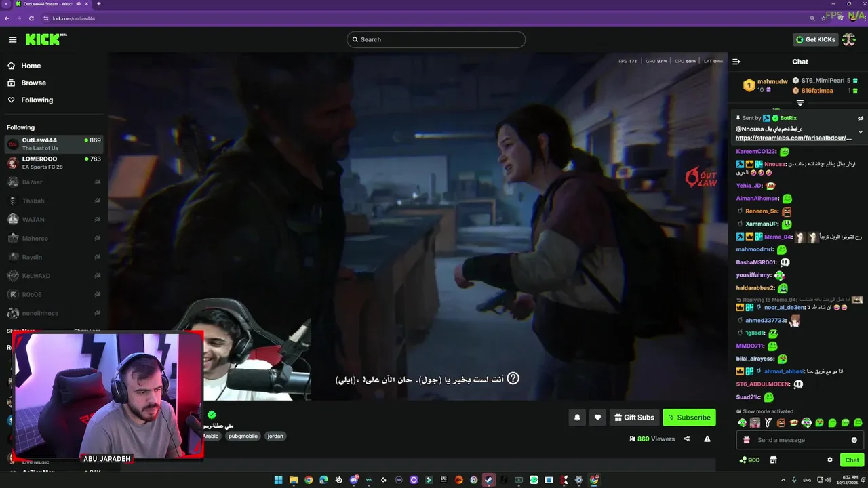Click the Send a message input
868x488 pixels.
pyautogui.click(x=800, y=440)
